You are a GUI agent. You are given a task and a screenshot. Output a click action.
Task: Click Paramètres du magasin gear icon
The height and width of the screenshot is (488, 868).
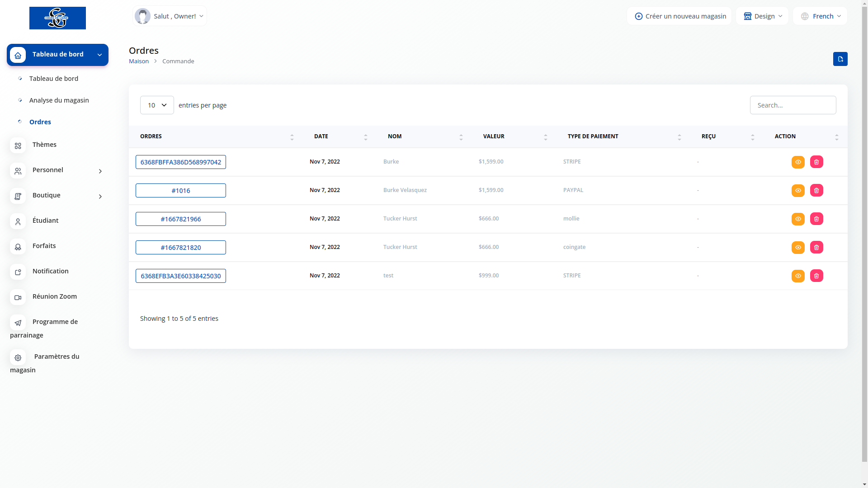[18, 357]
